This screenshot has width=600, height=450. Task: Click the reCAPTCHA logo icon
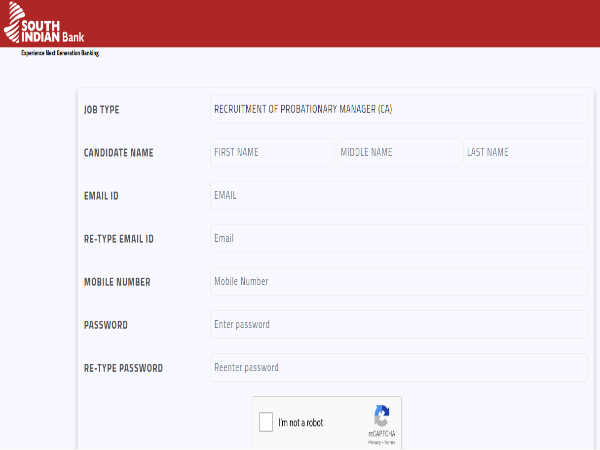pos(381,416)
